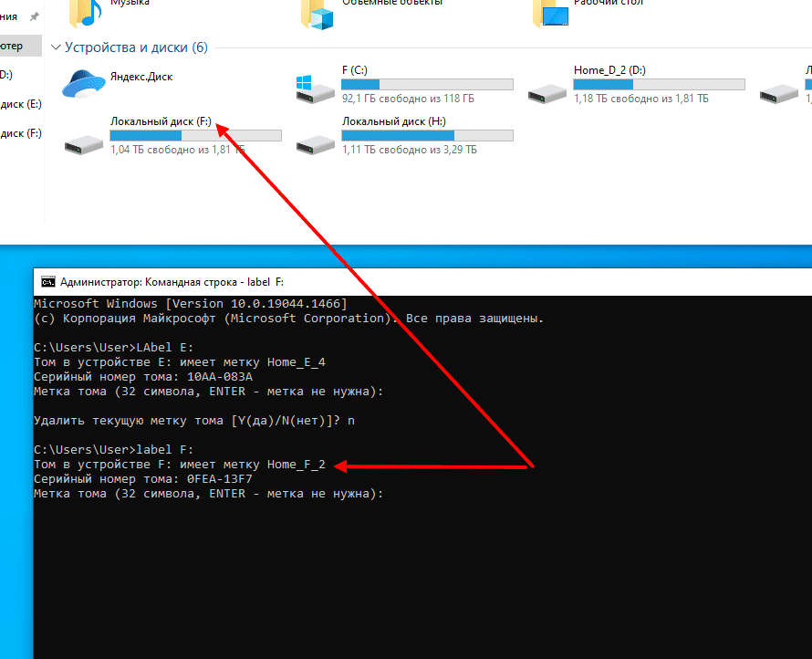Select the disk (F:) item in sidebar
The height and width of the screenshot is (659, 812).
[20, 133]
